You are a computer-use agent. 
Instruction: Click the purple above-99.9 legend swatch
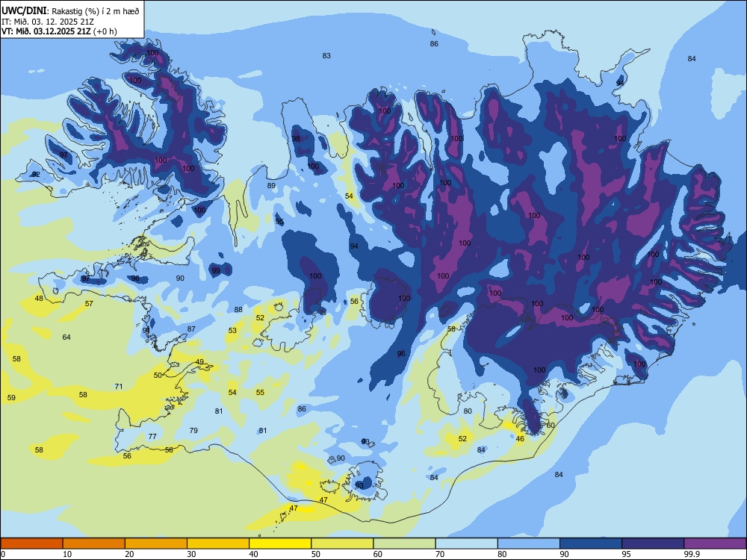(715, 544)
